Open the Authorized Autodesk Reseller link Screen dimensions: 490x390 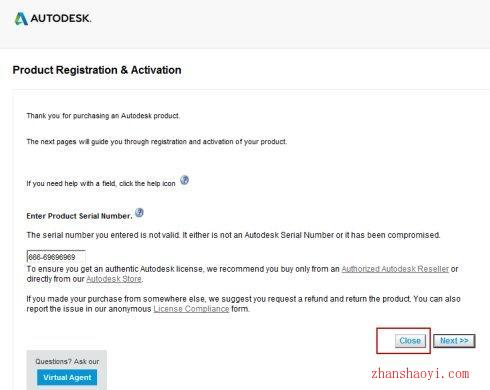click(x=395, y=269)
